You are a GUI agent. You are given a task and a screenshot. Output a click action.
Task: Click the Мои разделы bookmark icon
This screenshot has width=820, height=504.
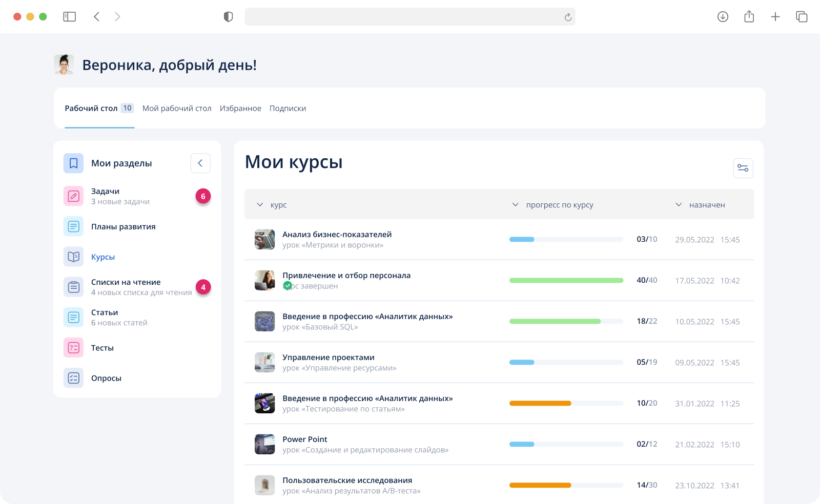pos(74,163)
